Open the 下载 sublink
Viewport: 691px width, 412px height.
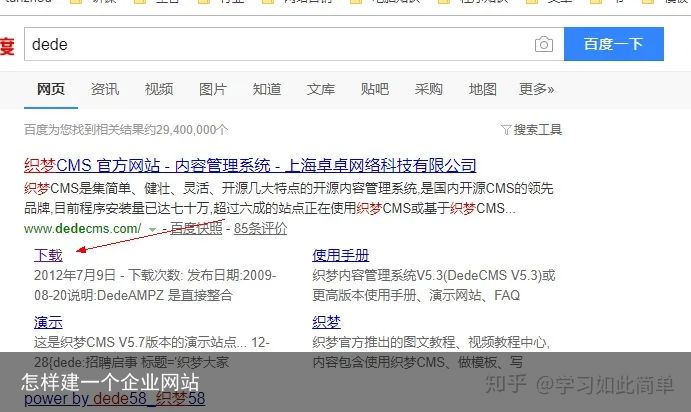[48, 255]
